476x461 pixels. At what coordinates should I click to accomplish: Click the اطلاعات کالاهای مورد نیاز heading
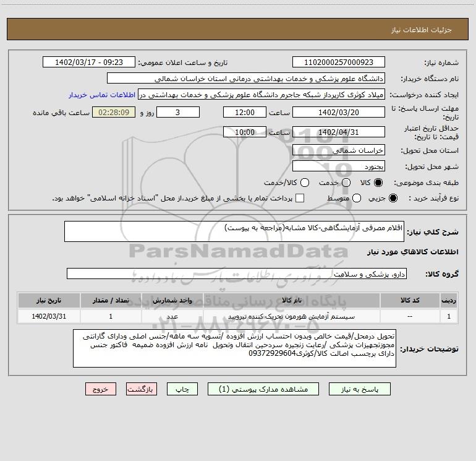pyautogui.click(x=413, y=252)
